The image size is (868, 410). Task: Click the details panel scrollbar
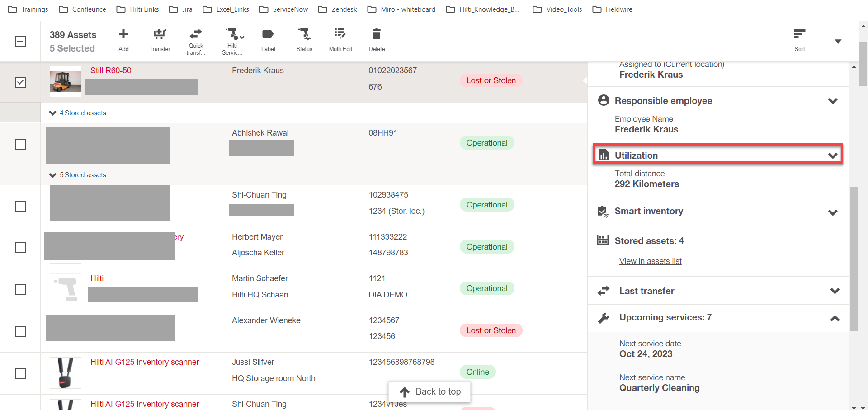[854, 259]
